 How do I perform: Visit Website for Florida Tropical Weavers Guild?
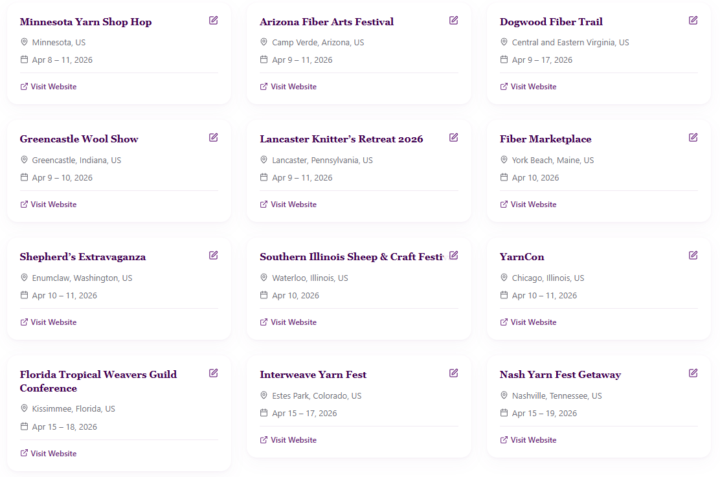48,453
